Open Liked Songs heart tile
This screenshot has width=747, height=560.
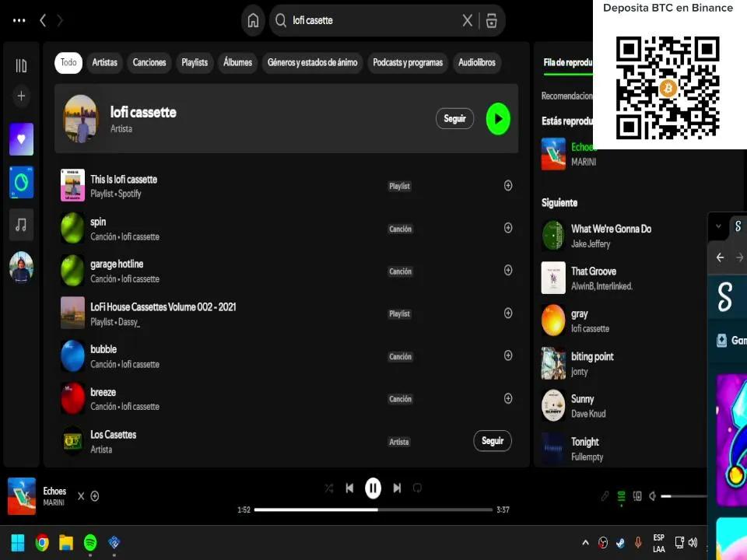coord(21,139)
